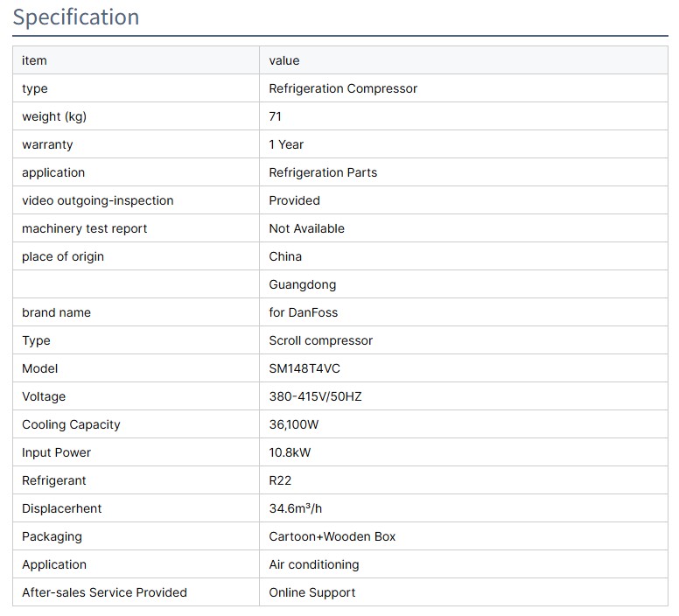Click the voltage value 380-415V/50HZ
679x616 pixels.
click(315, 396)
